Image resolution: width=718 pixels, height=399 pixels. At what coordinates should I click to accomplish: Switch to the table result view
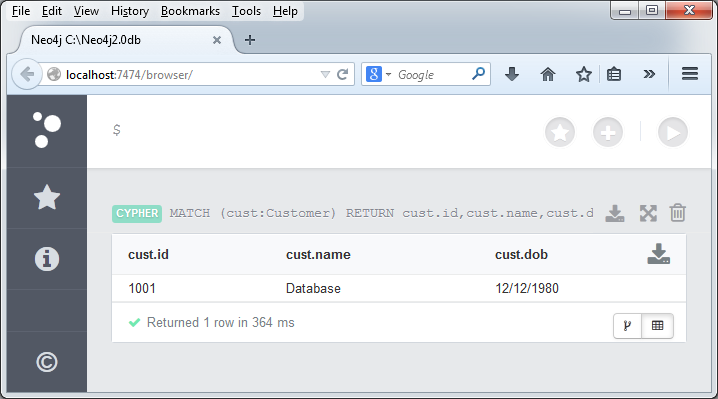tap(658, 326)
